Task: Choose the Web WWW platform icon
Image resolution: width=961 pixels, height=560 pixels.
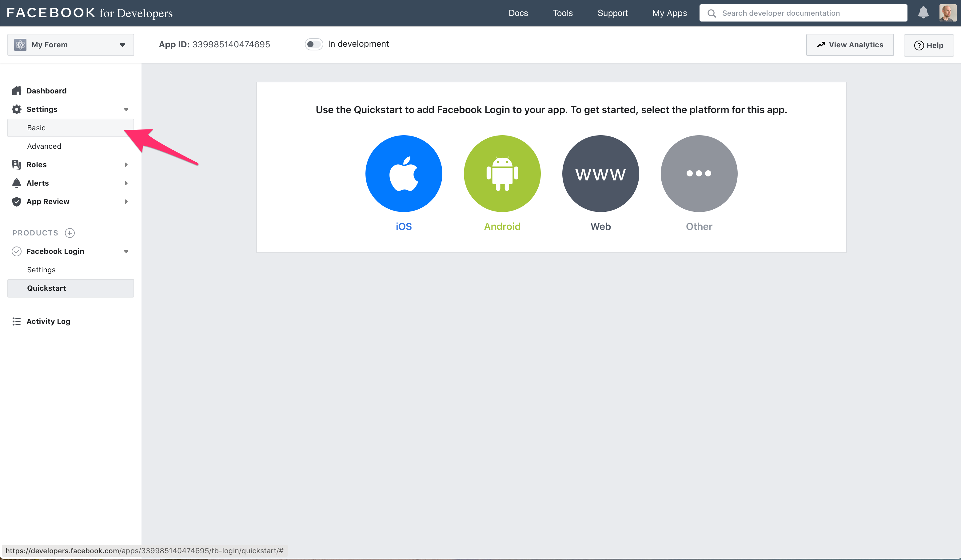Action: [600, 173]
